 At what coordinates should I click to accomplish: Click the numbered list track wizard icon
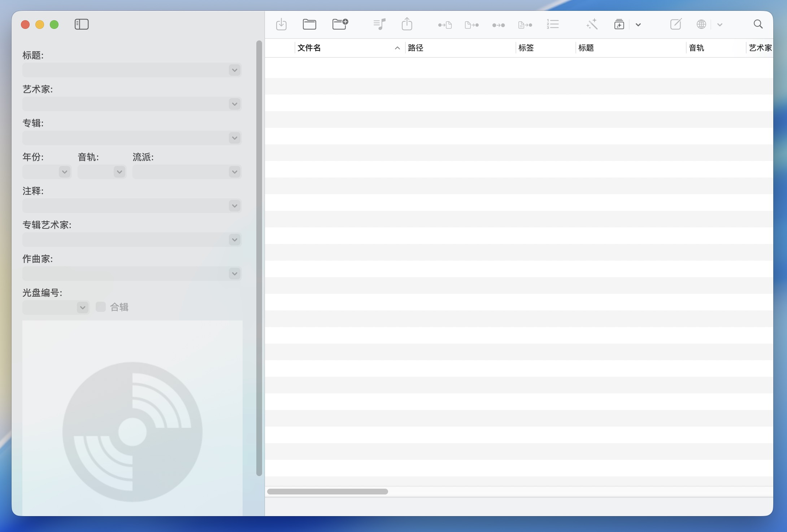(x=553, y=25)
